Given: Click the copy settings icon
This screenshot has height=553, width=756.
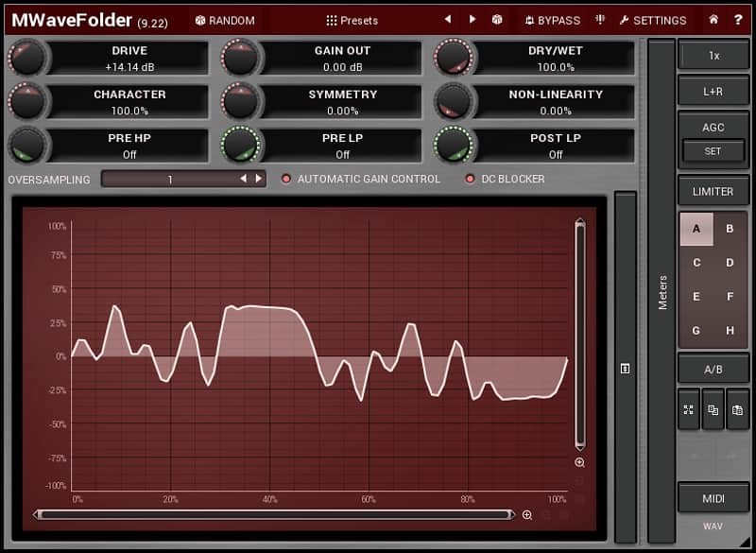Looking at the screenshot, I should pos(713,410).
